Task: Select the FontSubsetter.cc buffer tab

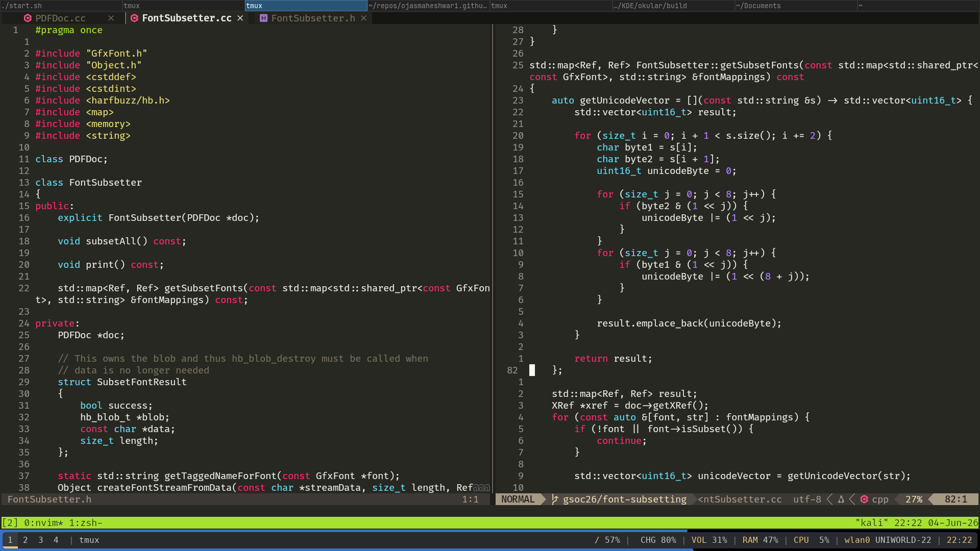Action: pos(186,18)
